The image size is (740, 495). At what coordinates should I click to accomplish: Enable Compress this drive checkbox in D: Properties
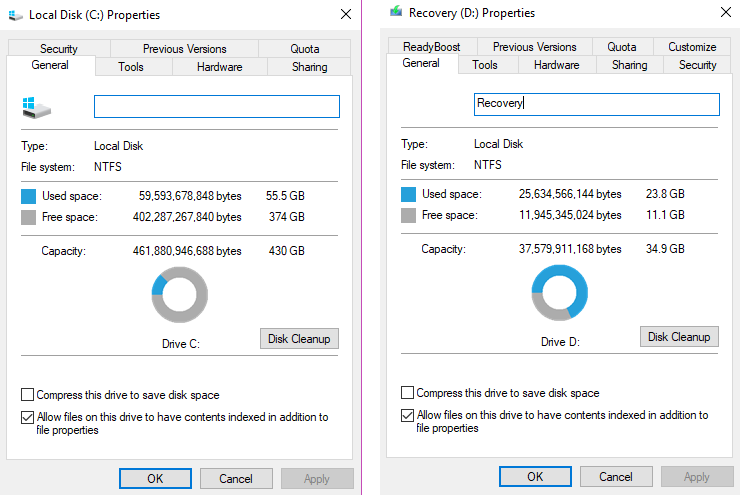point(407,393)
